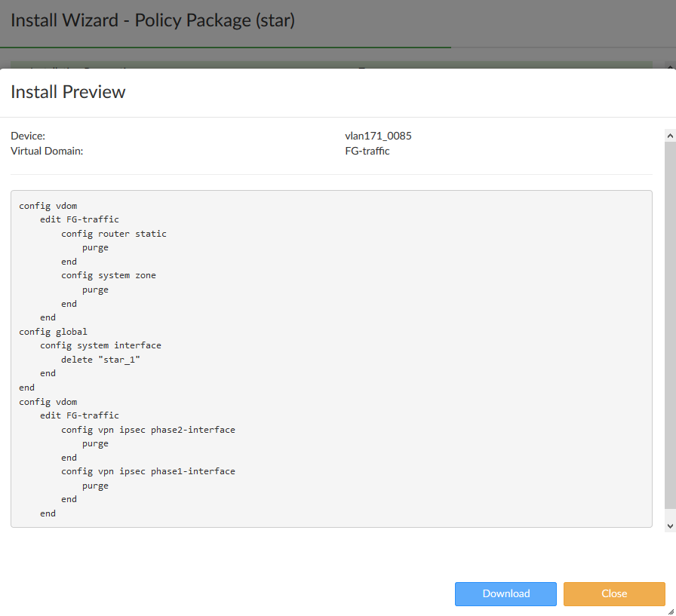Click the dialog resize grip in corner

pos(670,611)
